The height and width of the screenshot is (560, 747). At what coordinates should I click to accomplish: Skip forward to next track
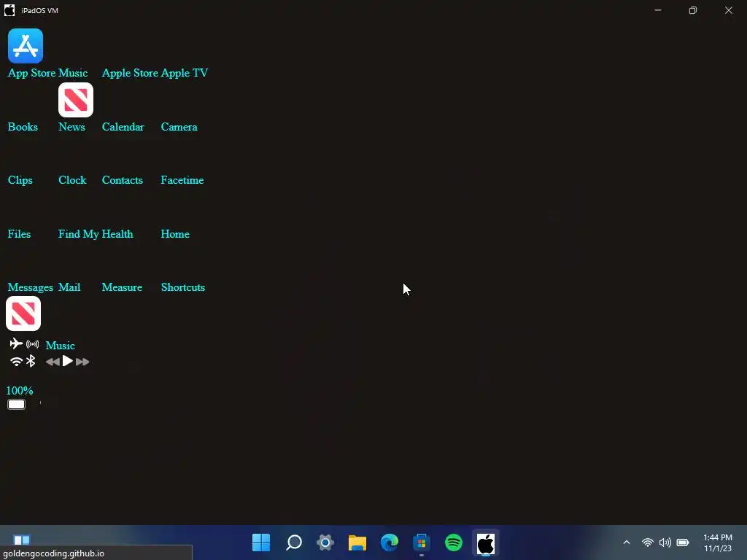coord(82,362)
